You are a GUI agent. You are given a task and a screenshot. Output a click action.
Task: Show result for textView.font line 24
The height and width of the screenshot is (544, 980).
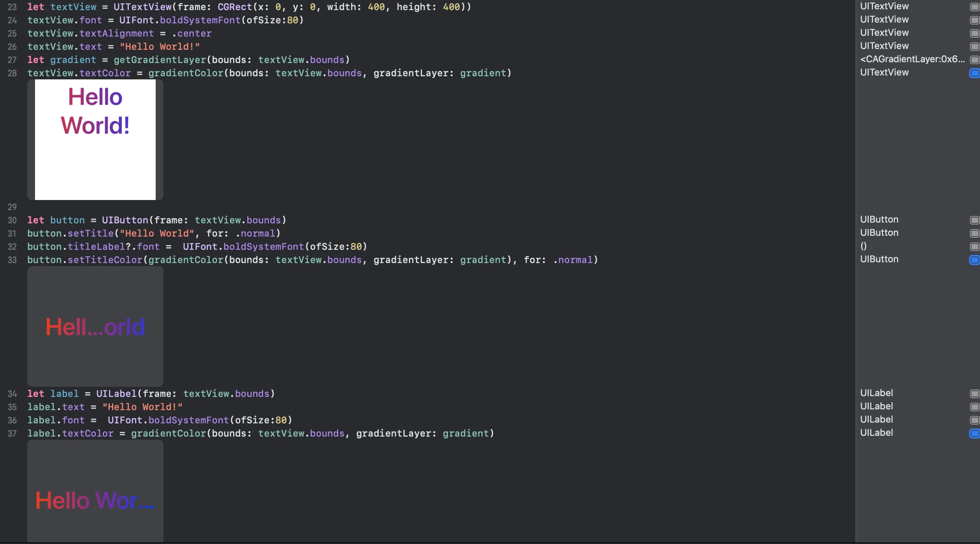click(x=974, y=20)
